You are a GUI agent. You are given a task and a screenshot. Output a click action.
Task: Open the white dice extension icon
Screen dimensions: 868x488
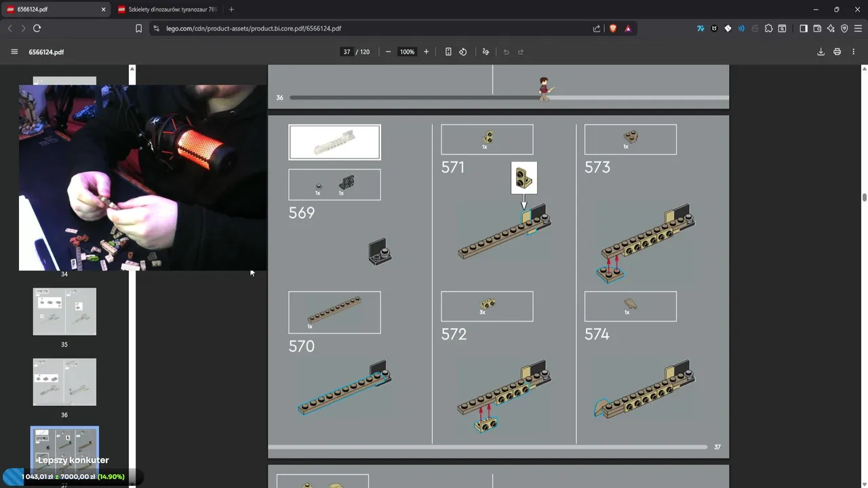pyautogui.click(x=728, y=28)
